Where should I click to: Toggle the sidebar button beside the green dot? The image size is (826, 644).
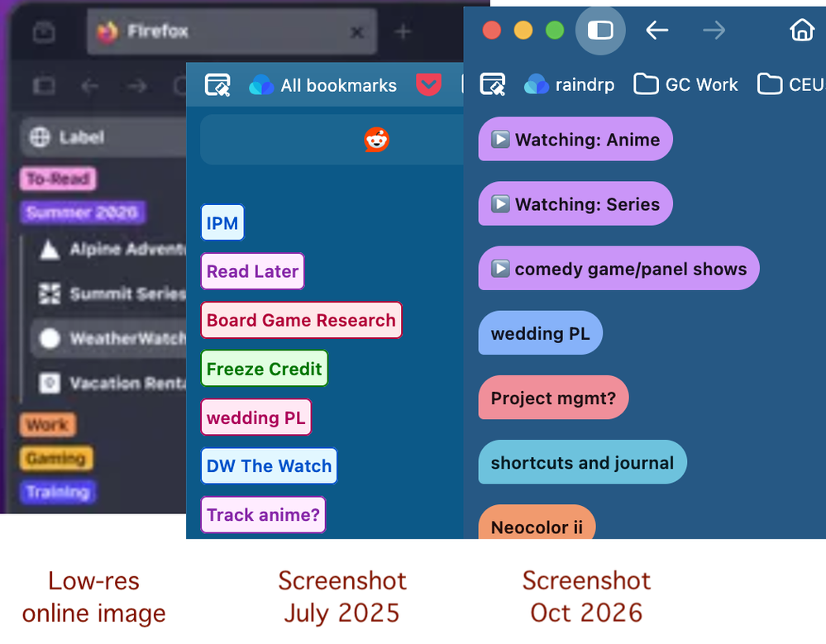coord(600,31)
